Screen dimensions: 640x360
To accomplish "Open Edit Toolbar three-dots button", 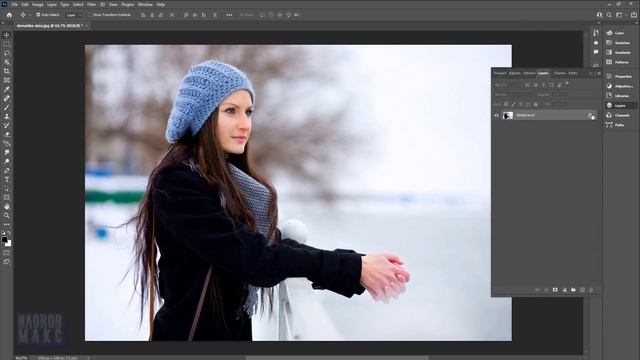I will coord(7,224).
